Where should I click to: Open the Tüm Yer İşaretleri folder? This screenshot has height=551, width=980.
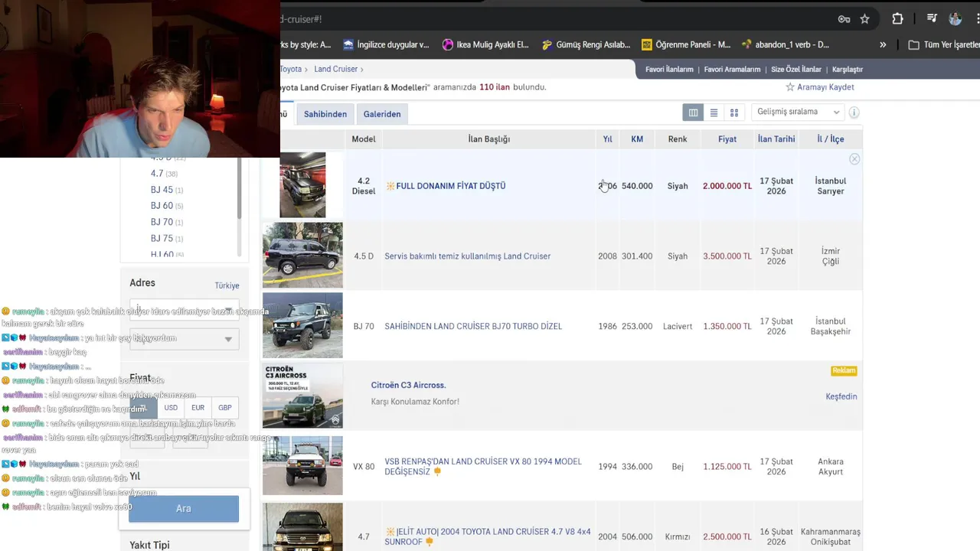coord(943,44)
